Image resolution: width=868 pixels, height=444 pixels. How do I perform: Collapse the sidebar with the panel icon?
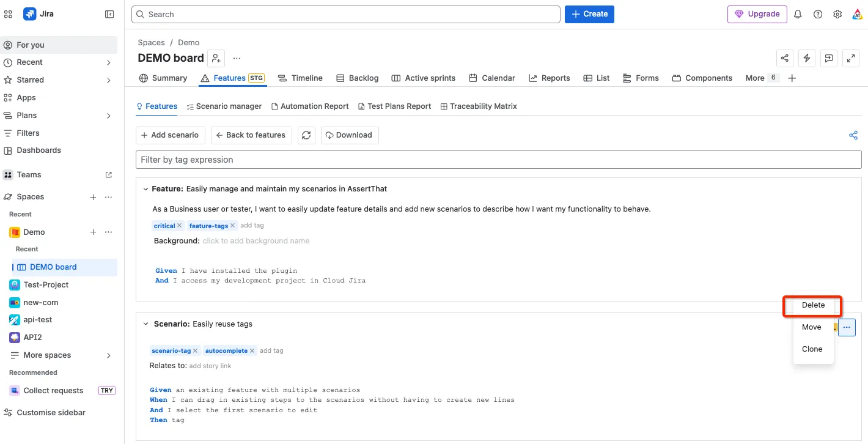109,14
